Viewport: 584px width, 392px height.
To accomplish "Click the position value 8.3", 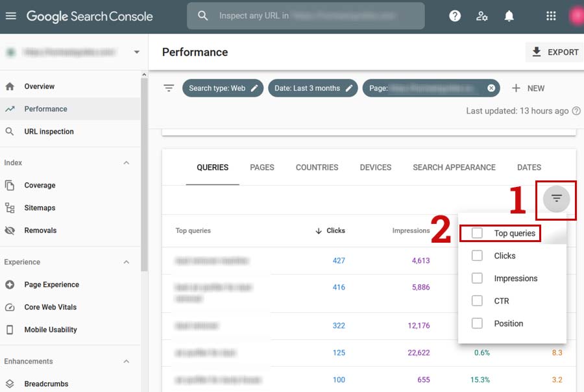I will click(557, 353).
